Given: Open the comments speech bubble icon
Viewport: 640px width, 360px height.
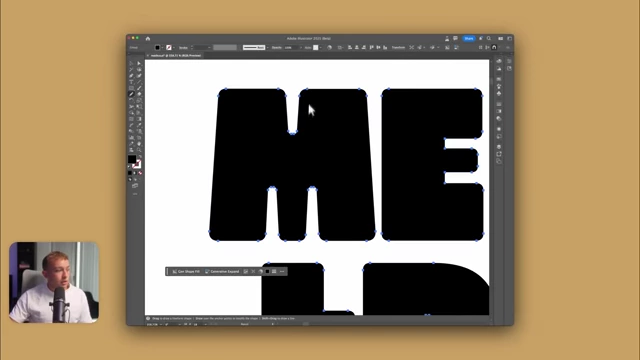Looking at the screenshot, I should coord(455,38).
